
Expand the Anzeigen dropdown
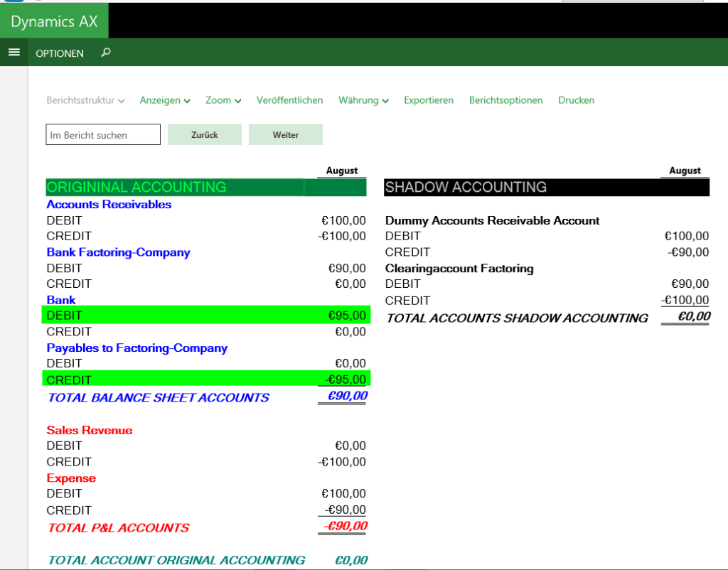[x=164, y=100]
